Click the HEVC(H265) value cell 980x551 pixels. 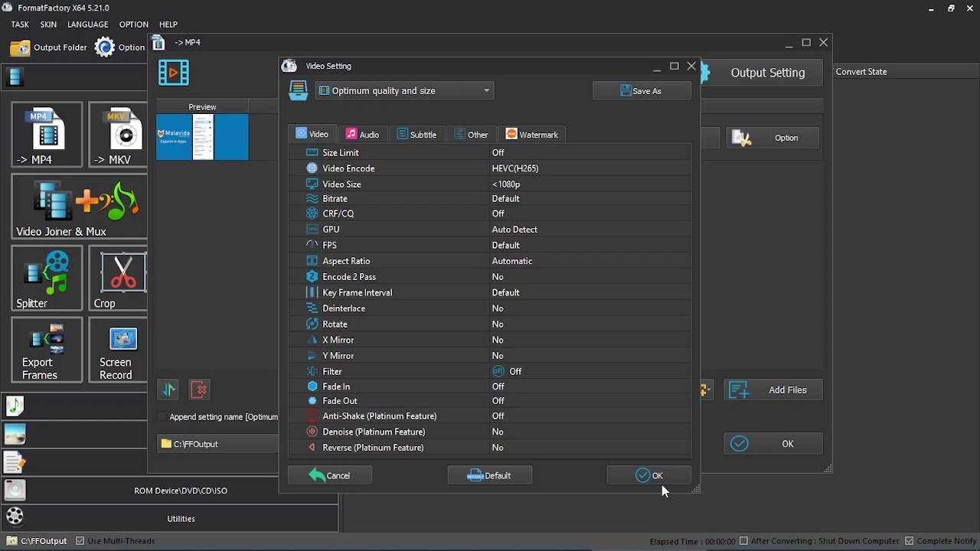click(590, 168)
